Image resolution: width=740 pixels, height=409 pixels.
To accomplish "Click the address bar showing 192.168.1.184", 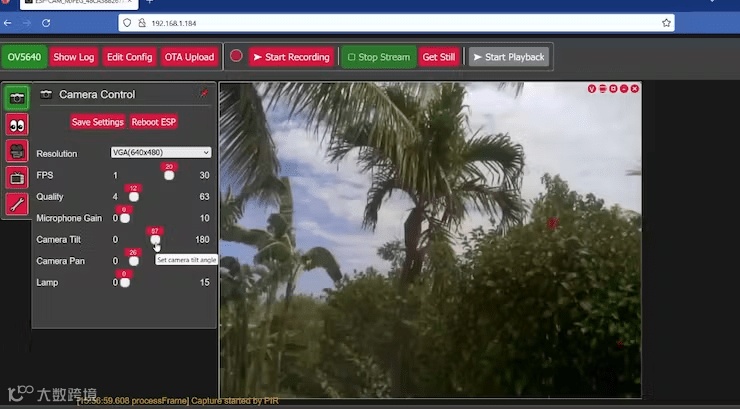I will tap(396, 23).
